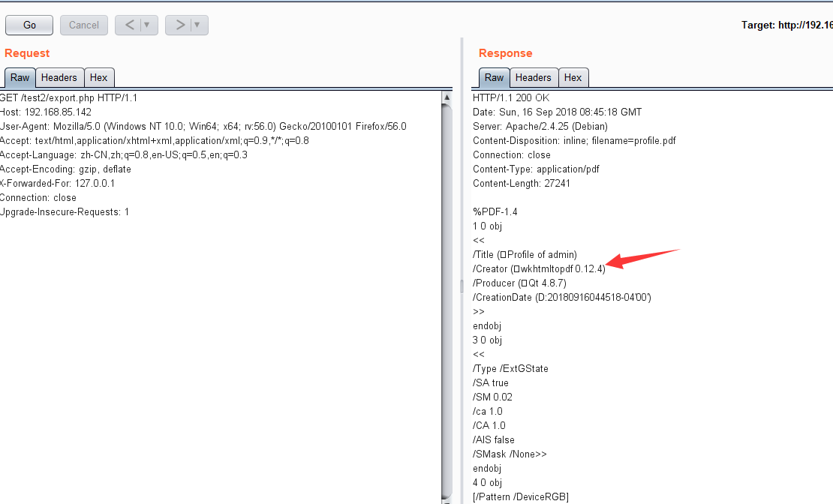Click the /Producer (Qt 4.8.7) line
This screenshot has height=504, width=833.
(x=519, y=283)
